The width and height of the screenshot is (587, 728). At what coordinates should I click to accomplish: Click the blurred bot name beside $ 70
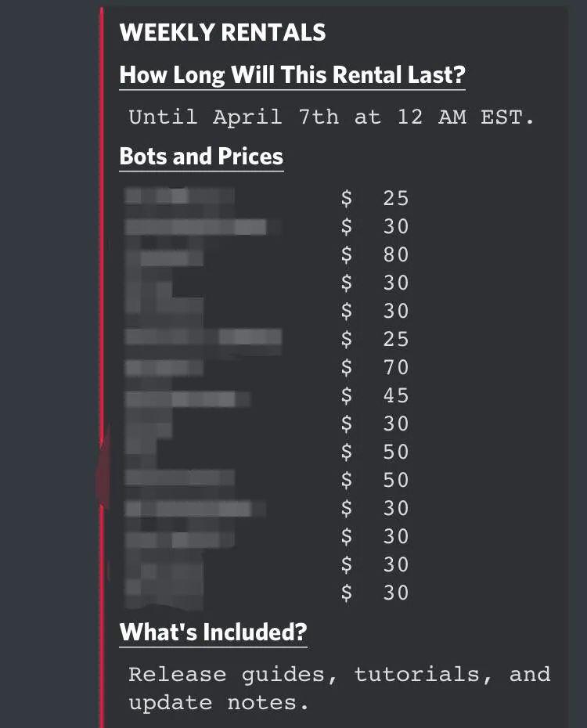click(x=164, y=368)
